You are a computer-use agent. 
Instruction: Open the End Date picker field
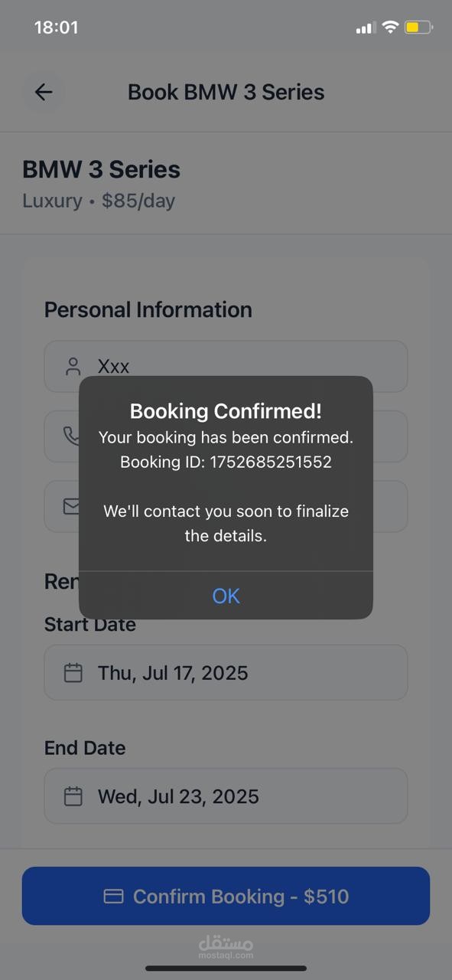tap(226, 796)
